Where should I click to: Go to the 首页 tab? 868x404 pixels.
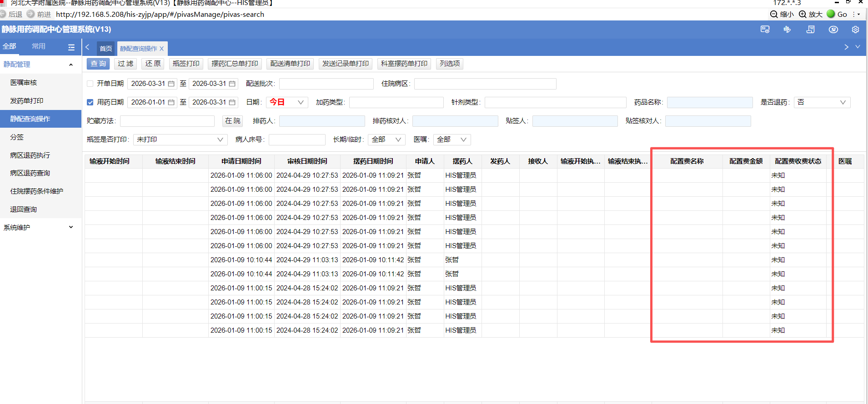click(106, 49)
